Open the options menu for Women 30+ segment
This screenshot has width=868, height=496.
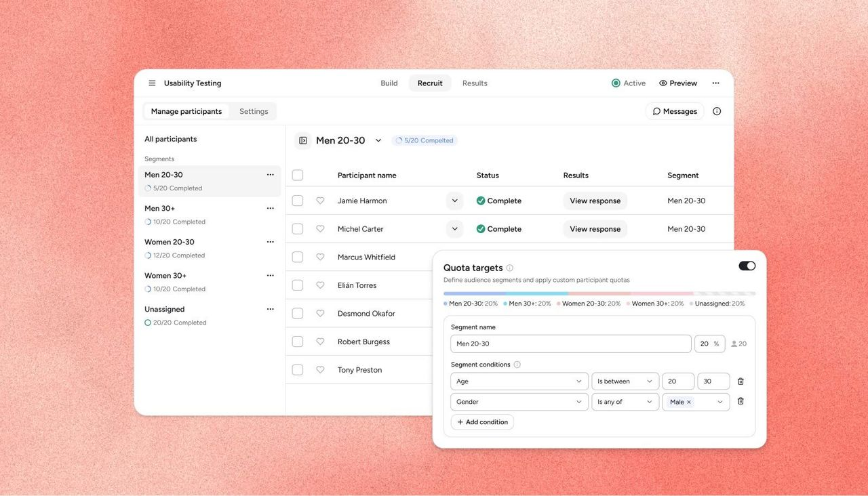[270, 276]
